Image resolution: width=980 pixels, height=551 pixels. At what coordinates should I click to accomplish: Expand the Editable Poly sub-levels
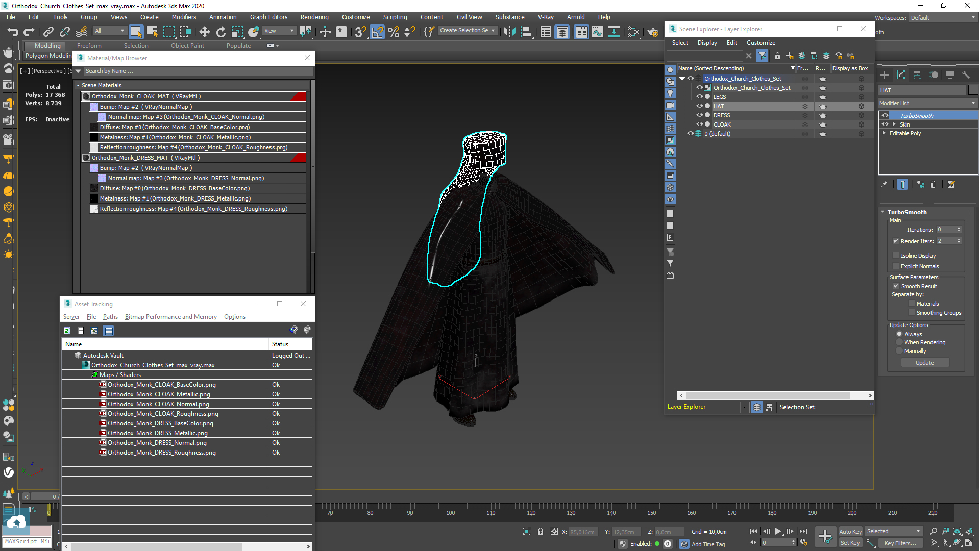tap(884, 133)
